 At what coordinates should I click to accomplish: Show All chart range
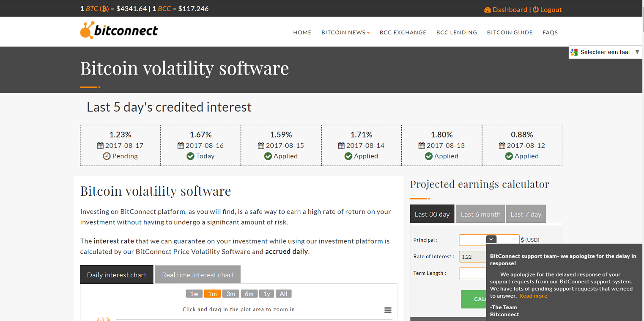283,294
